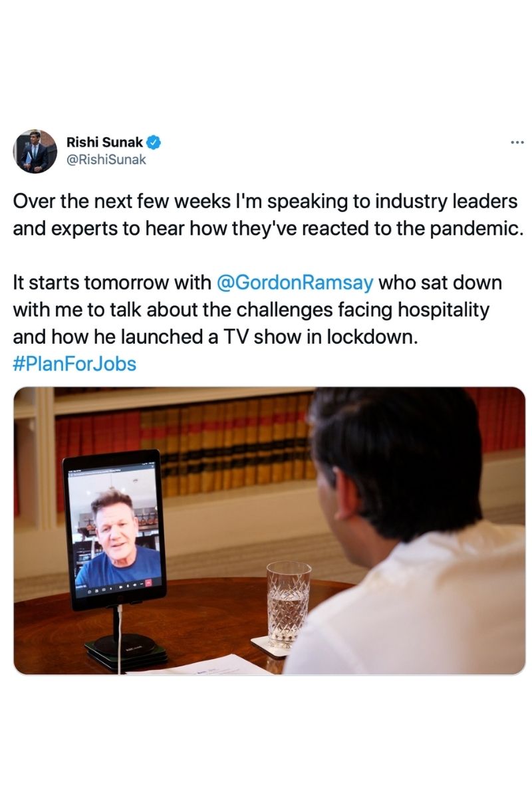Open Rishi Sunak's profile avatar
The image size is (532, 802).
[x=35, y=152]
